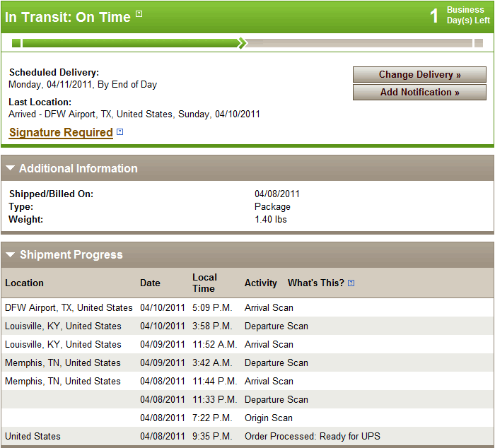Click the progress bar chevron marker
Viewport: 495px width, 448px height.
coord(242,43)
